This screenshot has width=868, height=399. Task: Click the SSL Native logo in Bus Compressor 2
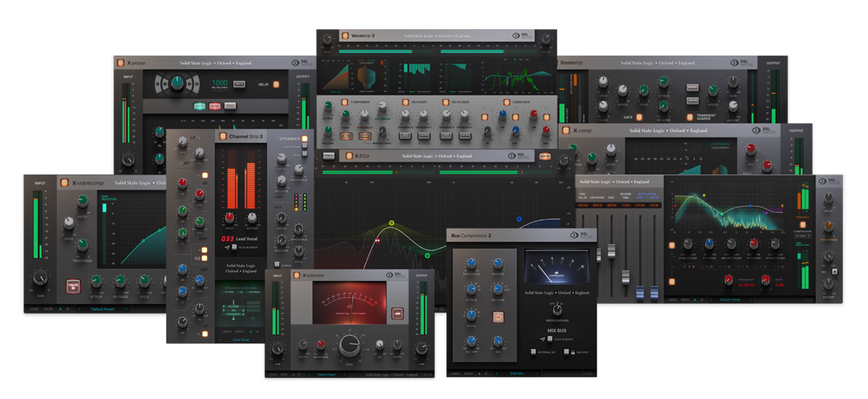tap(583, 235)
